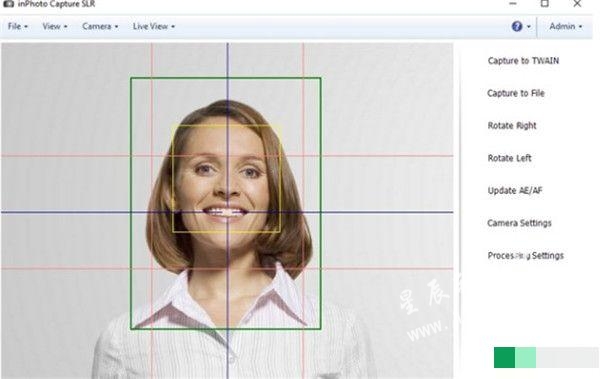Expand the help icon dropdown arrow

pyautogui.click(x=528, y=27)
